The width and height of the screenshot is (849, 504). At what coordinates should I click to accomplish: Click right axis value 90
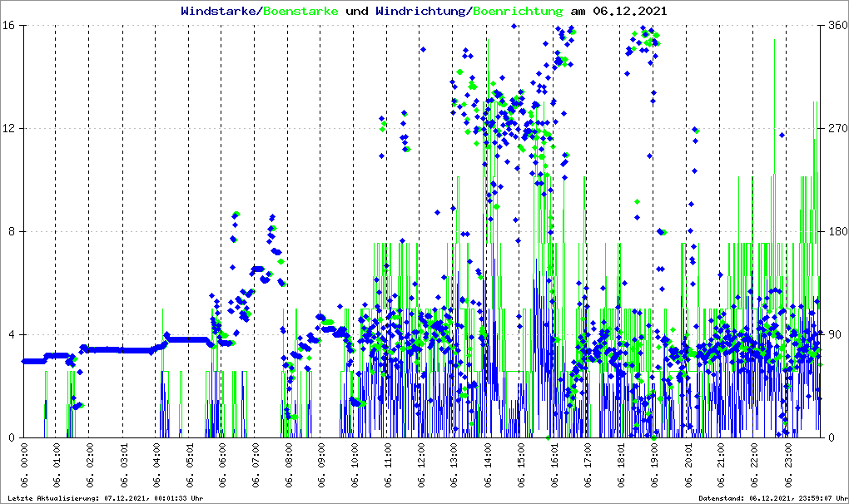[x=835, y=334]
